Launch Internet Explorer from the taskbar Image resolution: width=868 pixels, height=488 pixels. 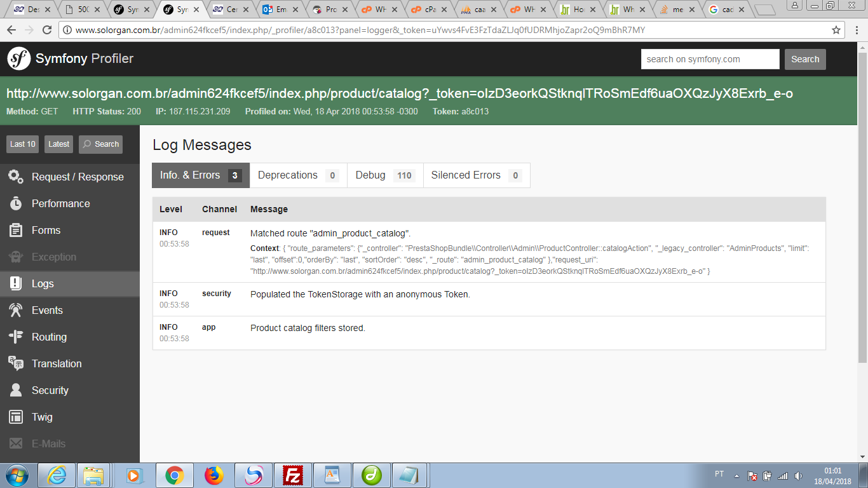[x=55, y=475]
